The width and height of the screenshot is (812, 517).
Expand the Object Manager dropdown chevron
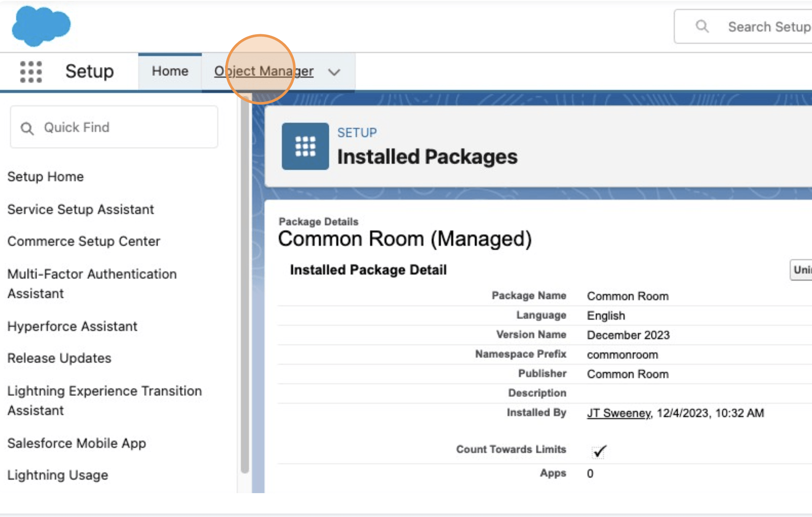(x=334, y=72)
